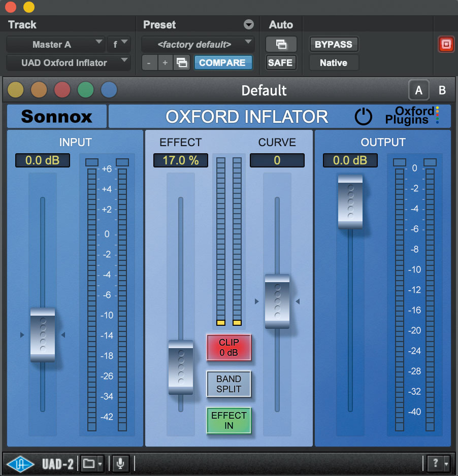Image resolution: width=458 pixels, height=476 pixels.
Task: Click the OXFORD INFLATOR title
Action: pos(247,117)
